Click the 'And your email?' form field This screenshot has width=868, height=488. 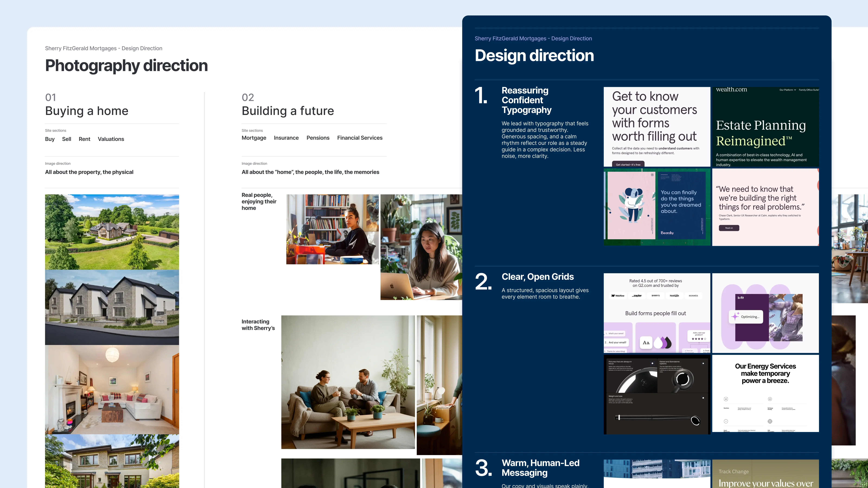coord(616,343)
